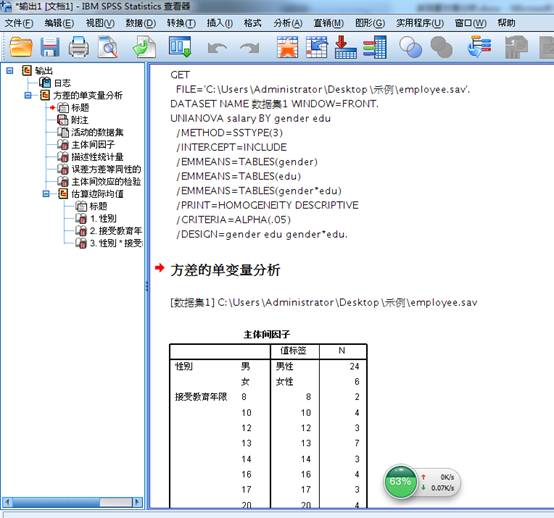Click the green 63% floating widget
The width and height of the screenshot is (554, 518).
(400, 481)
